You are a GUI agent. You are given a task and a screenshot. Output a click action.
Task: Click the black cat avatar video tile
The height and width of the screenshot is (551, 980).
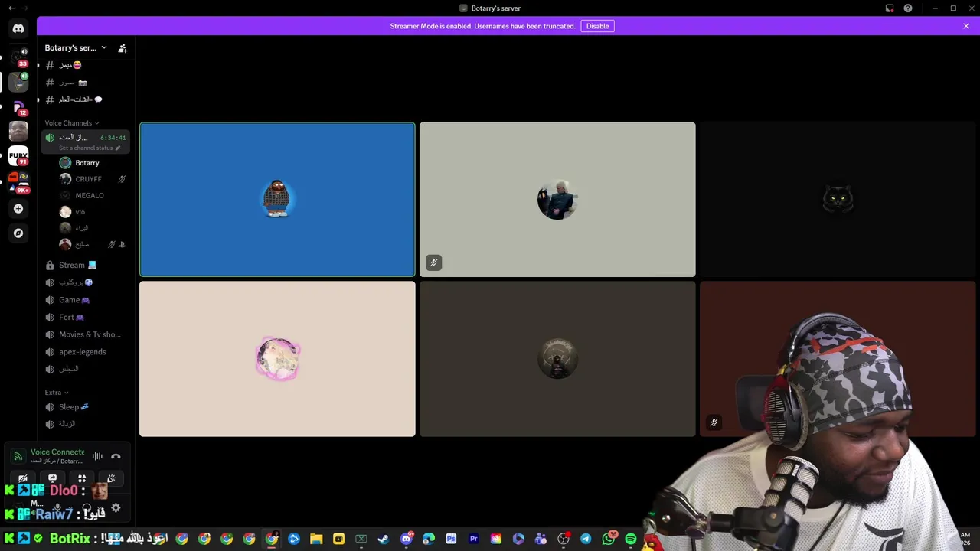point(838,199)
